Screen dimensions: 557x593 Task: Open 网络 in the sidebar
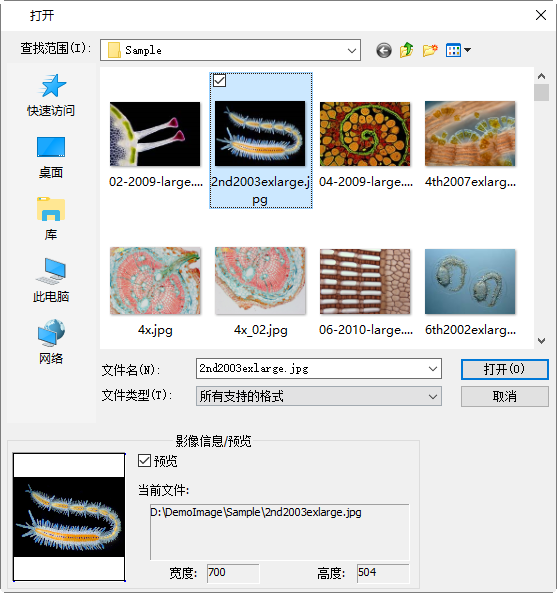tap(51, 342)
